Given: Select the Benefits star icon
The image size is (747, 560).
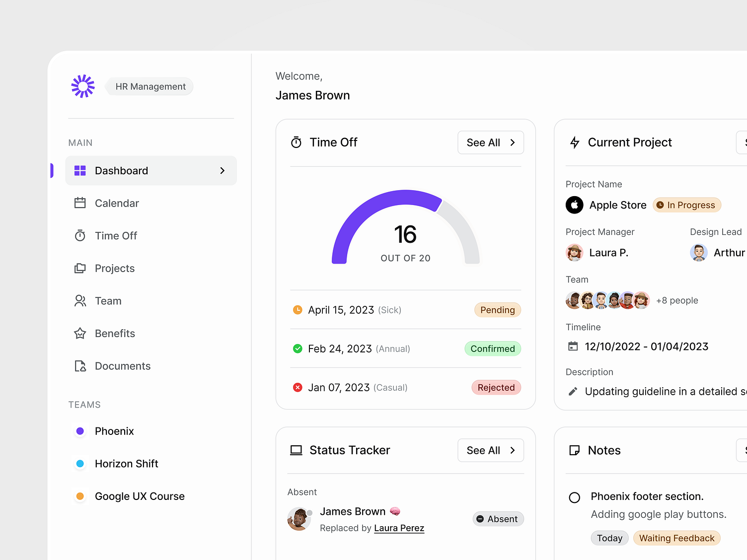Looking at the screenshot, I should 80,333.
